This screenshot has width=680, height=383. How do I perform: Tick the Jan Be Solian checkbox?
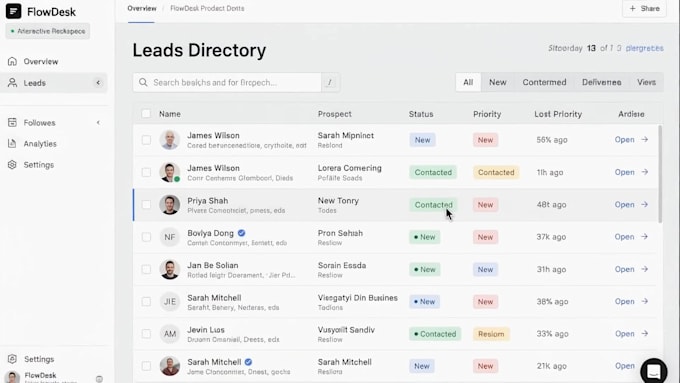(x=146, y=269)
